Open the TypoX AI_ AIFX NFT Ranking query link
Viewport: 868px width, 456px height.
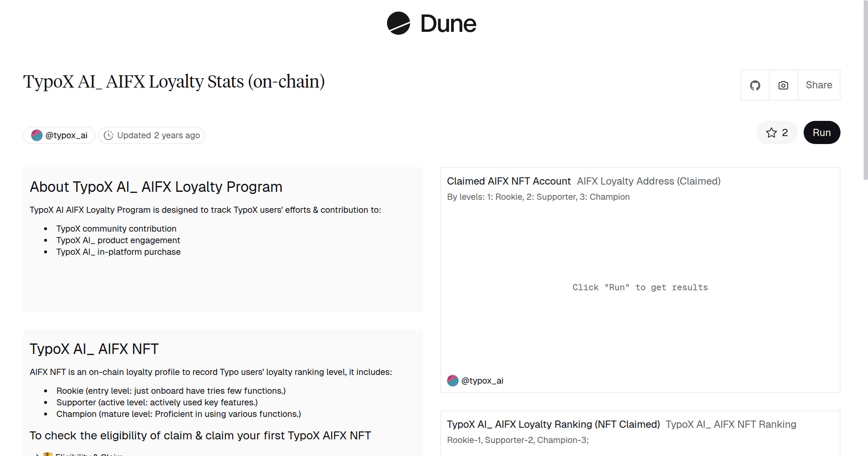click(731, 424)
